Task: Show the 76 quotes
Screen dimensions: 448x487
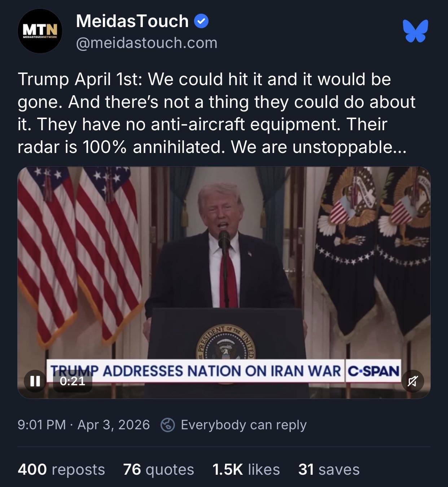Action: pyautogui.click(x=158, y=469)
